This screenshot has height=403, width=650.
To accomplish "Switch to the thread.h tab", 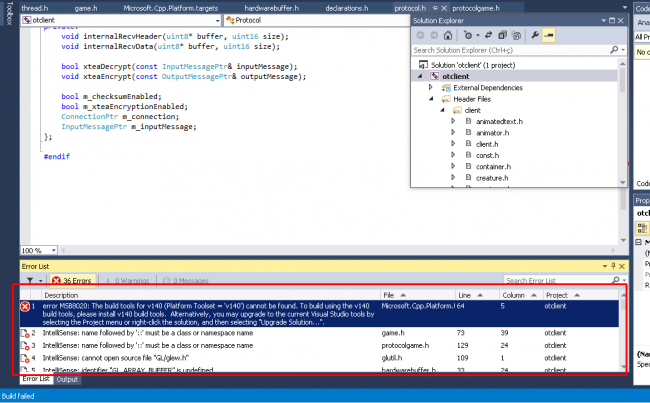I will tap(34, 8).
